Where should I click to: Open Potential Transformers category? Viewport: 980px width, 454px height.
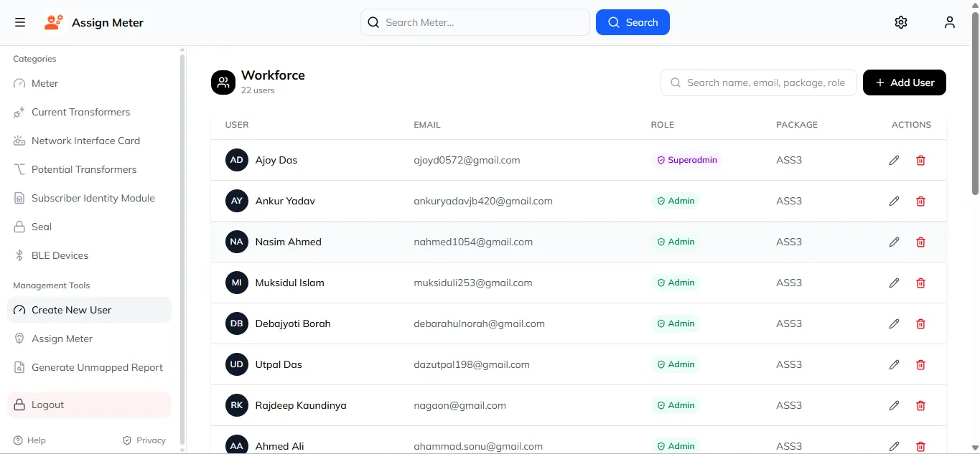click(89, 169)
